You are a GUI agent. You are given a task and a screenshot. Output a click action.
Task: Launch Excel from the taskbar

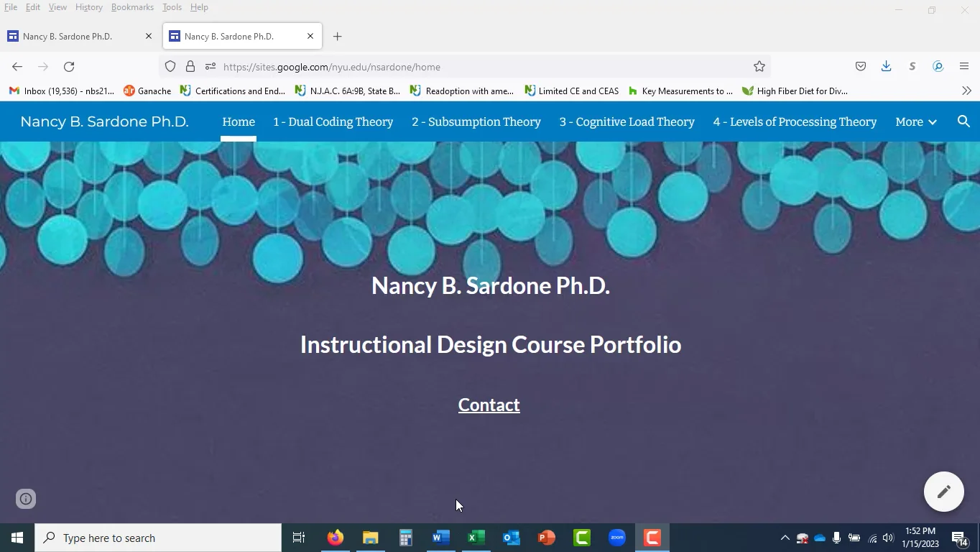[476, 538]
